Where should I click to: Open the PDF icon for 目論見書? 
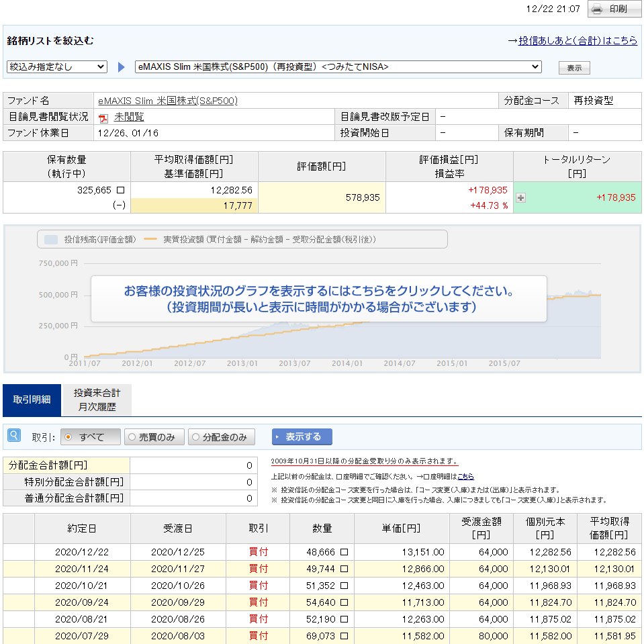tap(103, 118)
